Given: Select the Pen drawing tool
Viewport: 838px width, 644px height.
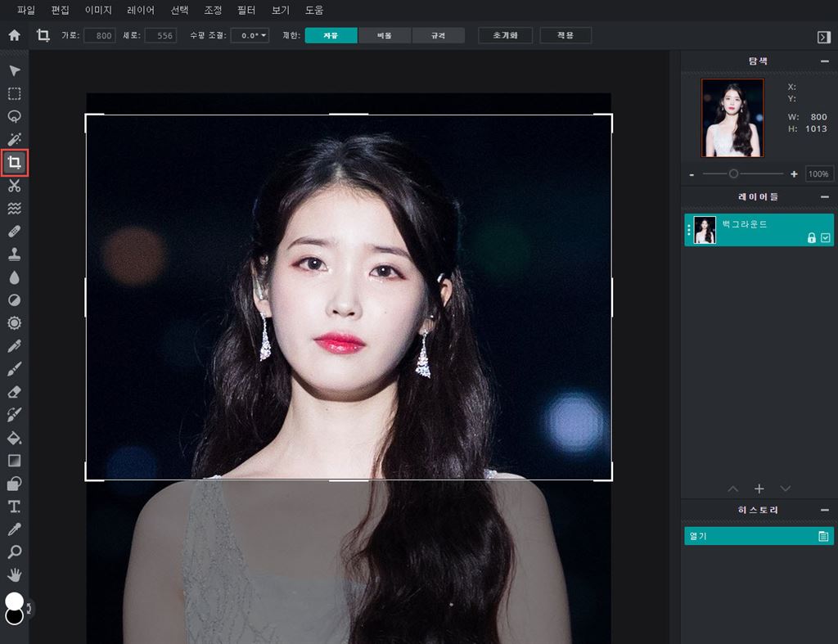Looking at the screenshot, I should [15, 346].
